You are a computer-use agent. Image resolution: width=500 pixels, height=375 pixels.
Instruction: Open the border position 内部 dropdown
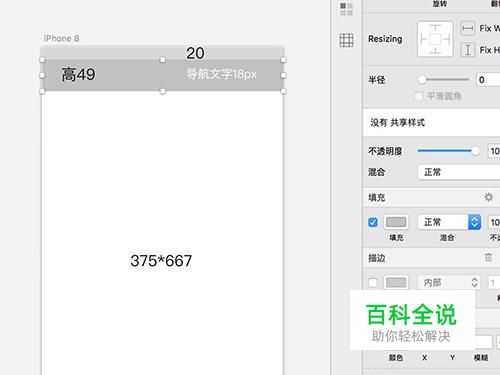pyautogui.click(x=449, y=283)
